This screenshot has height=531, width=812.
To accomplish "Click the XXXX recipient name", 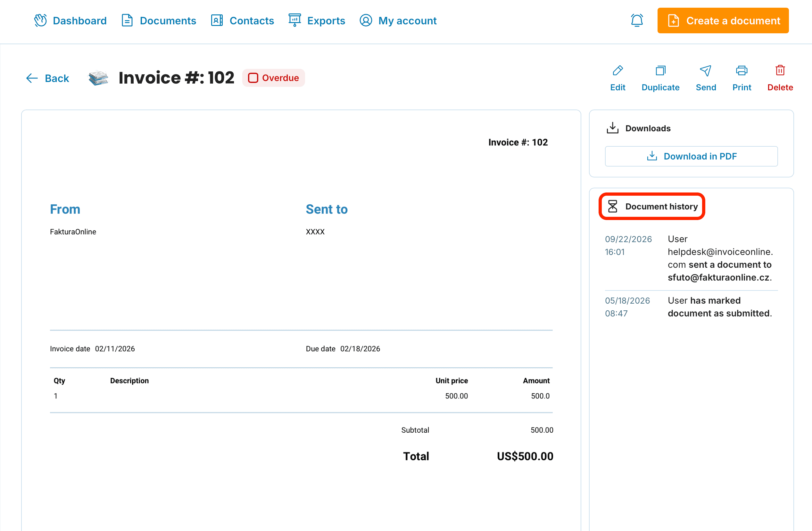I will tap(315, 232).
